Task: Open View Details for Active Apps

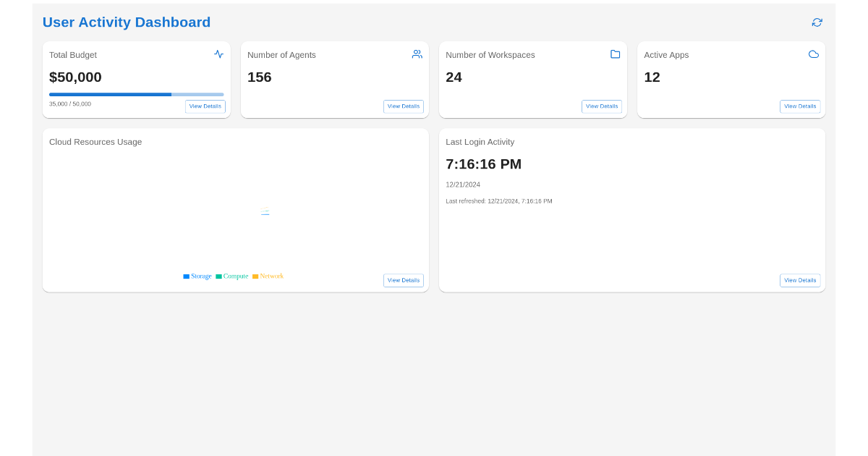Action: [800, 106]
